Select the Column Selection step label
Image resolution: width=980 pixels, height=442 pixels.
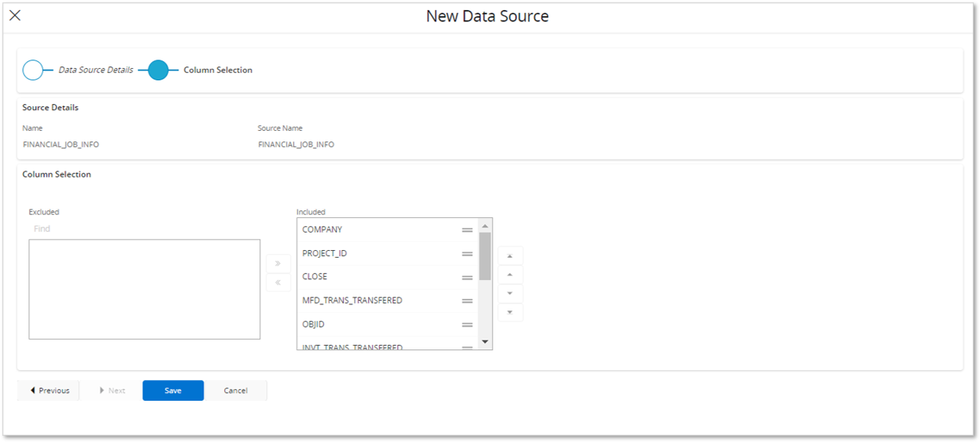coord(217,70)
